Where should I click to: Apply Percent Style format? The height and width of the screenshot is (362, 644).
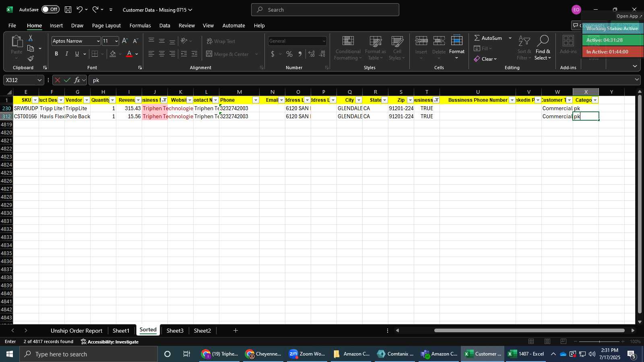pyautogui.click(x=289, y=54)
